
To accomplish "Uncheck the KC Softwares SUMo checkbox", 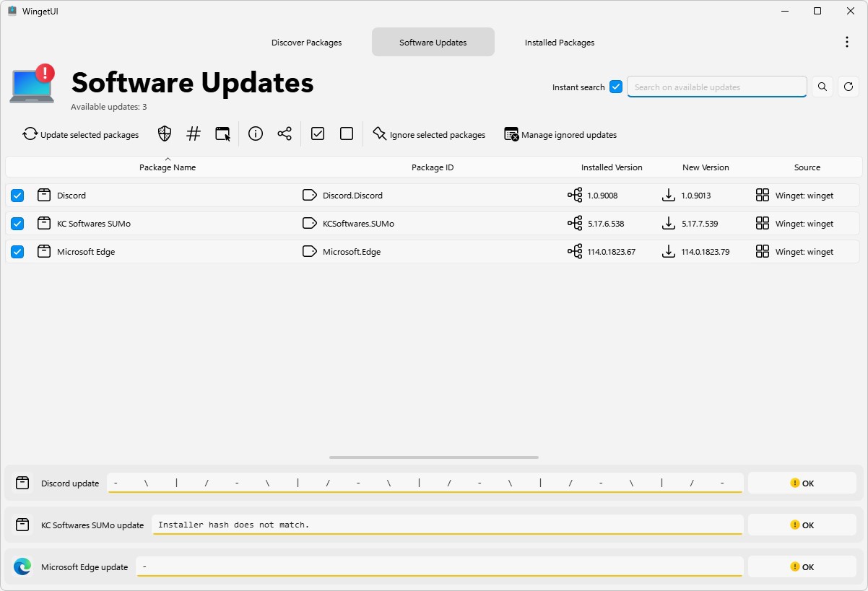I will click(x=17, y=224).
